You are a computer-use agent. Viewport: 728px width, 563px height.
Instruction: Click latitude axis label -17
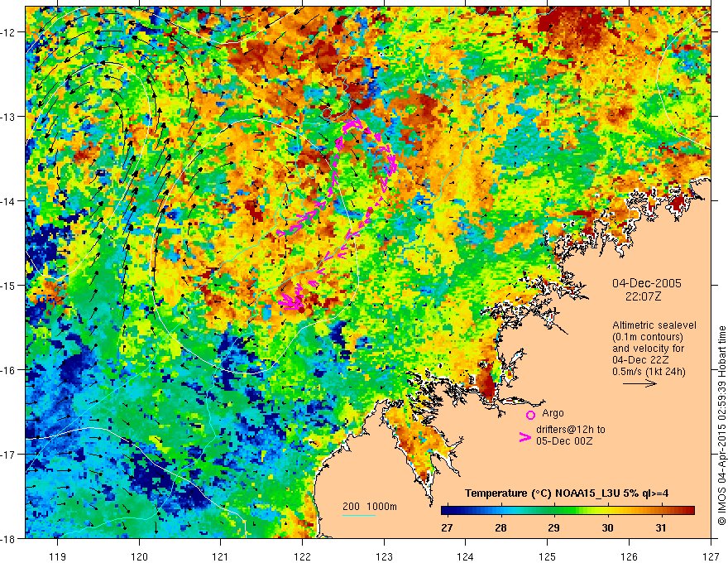8,455
